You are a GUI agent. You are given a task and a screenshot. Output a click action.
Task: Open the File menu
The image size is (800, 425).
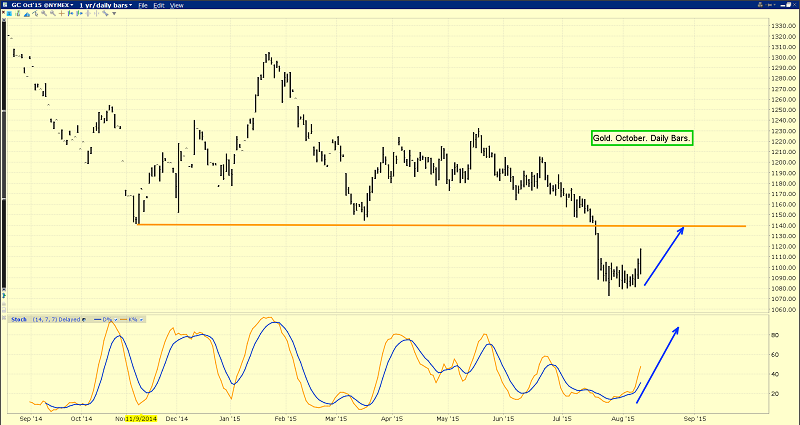[x=144, y=6]
